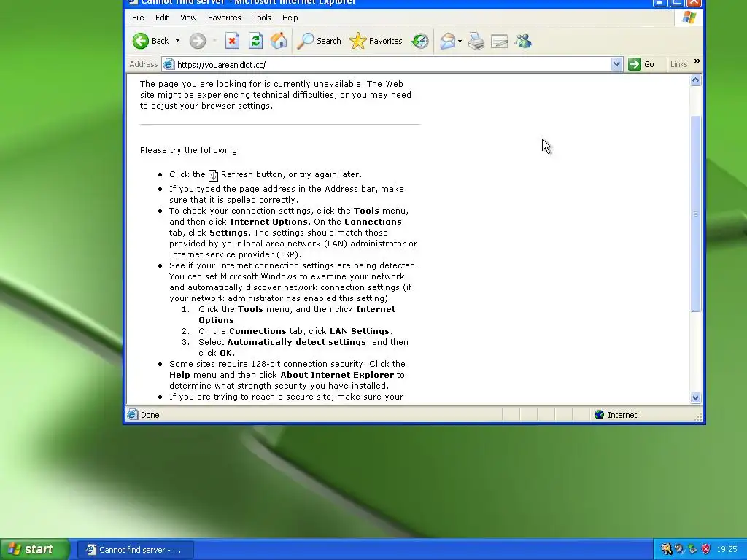This screenshot has width=747, height=560.
Task: Expand the Mail dropdown arrow
Action: [460, 41]
